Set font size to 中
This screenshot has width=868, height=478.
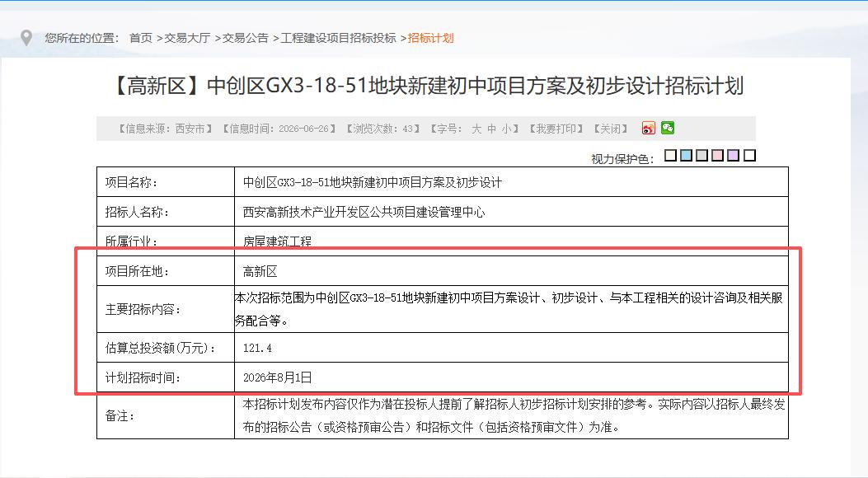pyautogui.click(x=491, y=129)
